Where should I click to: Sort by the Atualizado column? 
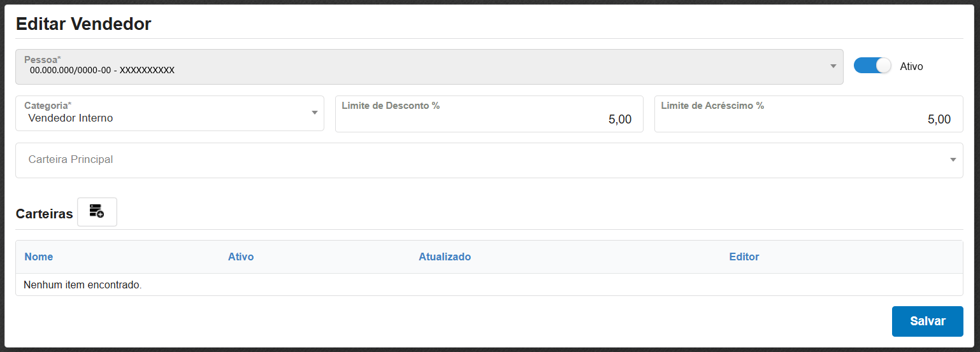(x=445, y=257)
